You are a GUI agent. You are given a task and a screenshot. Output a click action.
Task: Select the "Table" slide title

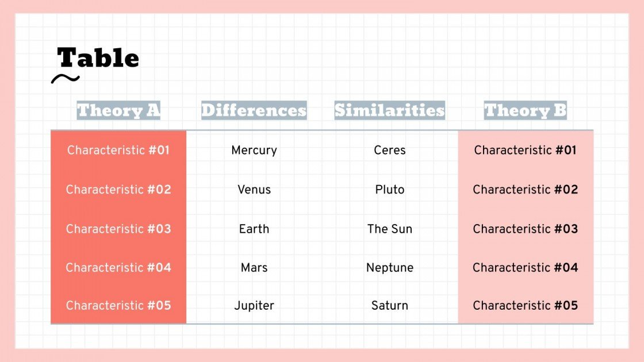pos(98,58)
